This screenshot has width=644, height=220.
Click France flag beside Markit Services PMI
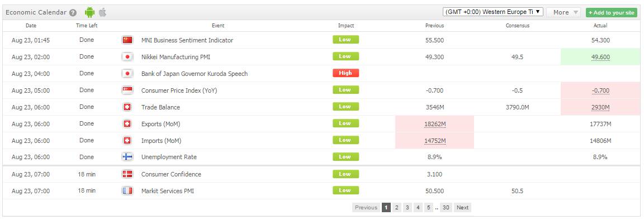pyautogui.click(x=127, y=191)
